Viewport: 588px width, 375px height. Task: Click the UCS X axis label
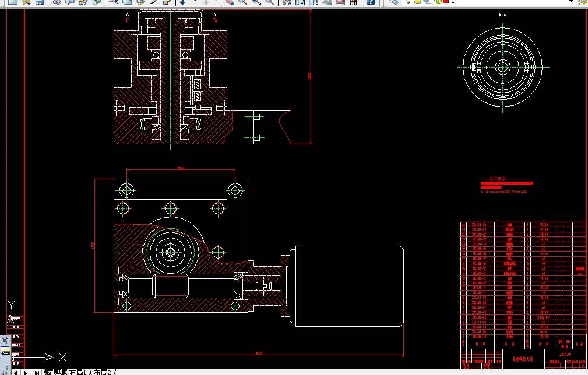(62, 358)
